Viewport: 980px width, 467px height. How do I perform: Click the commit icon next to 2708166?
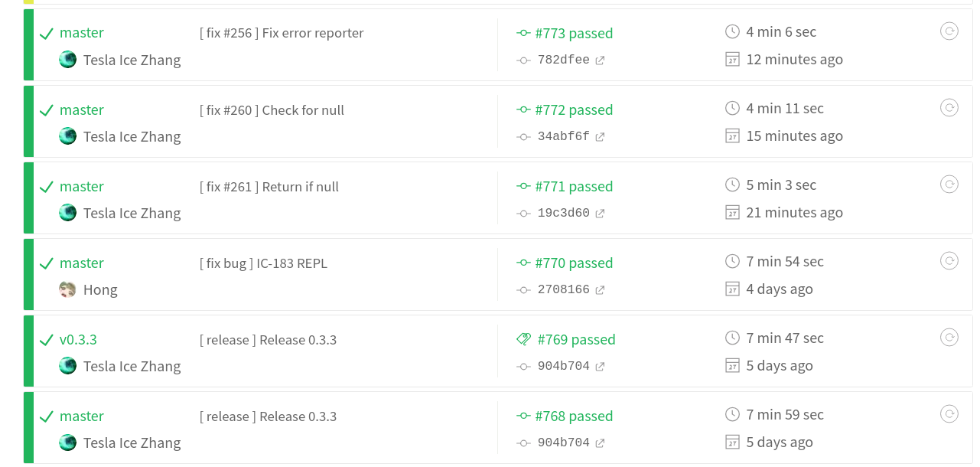click(x=523, y=289)
